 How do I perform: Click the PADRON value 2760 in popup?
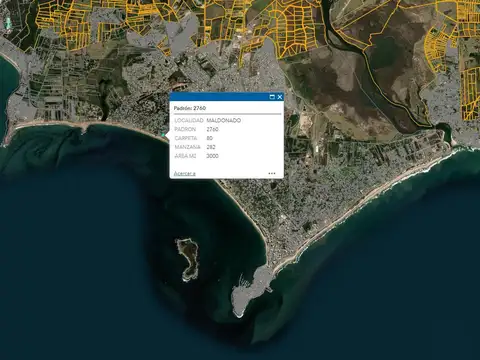click(212, 129)
